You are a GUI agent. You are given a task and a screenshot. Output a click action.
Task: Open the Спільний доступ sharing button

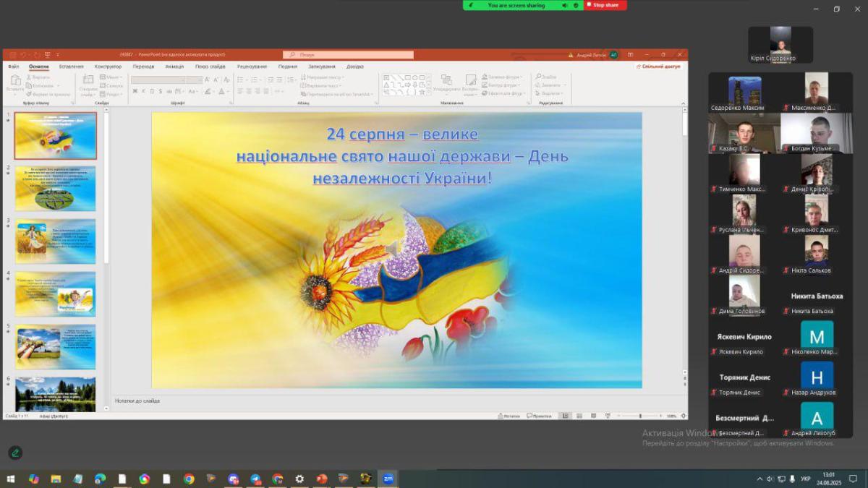click(x=658, y=66)
